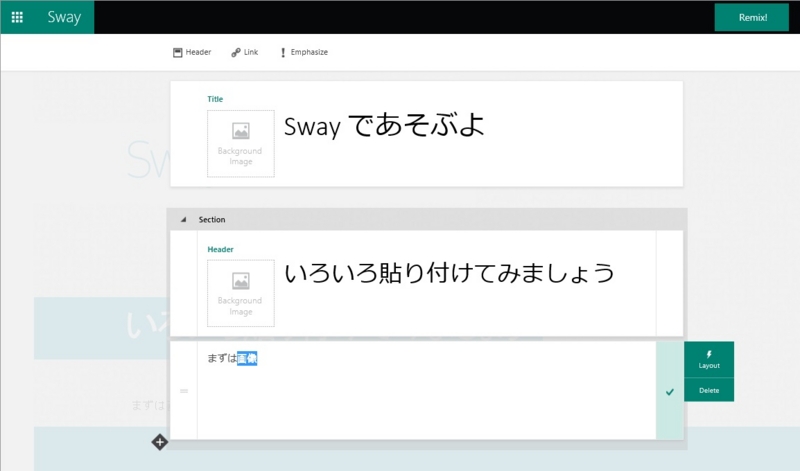Viewport: 800px width, 471px height.
Task: Delete the selected text card
Action: click(x=709, y=390)
